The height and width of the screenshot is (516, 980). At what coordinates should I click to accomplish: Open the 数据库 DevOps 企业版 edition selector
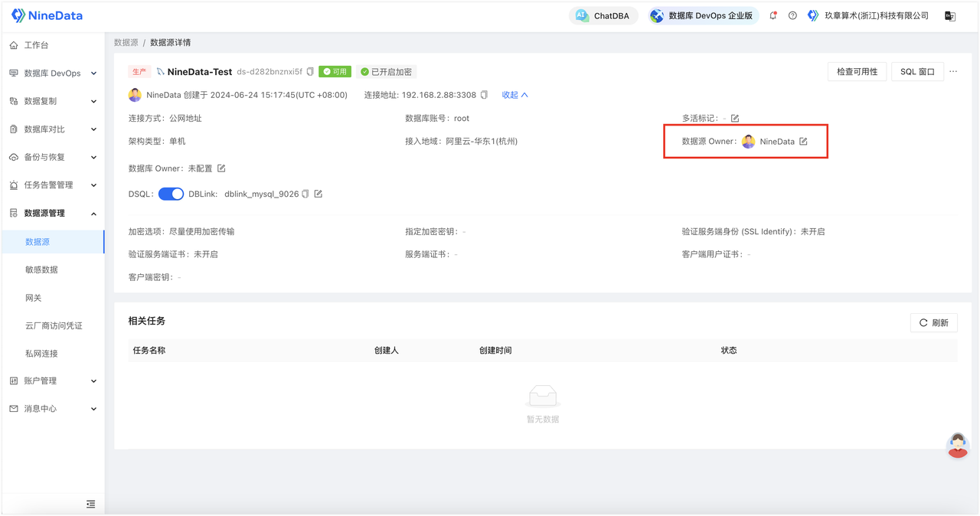703,15
